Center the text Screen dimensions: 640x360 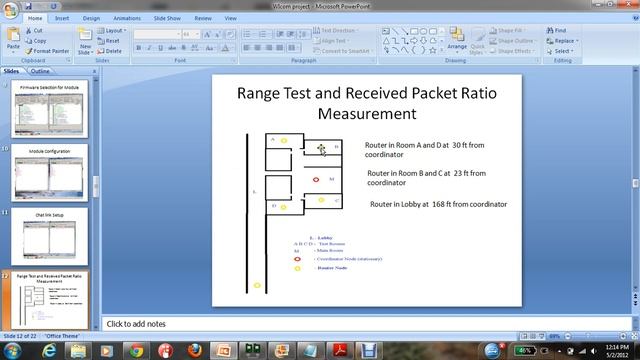pyautogui.click(x=258, y=48)
